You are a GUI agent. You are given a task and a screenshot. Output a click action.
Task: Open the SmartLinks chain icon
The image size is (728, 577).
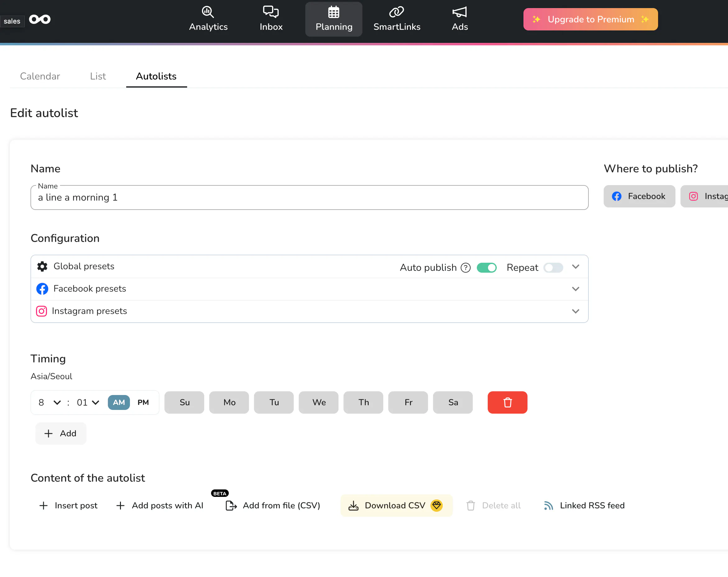coord(396,12)
